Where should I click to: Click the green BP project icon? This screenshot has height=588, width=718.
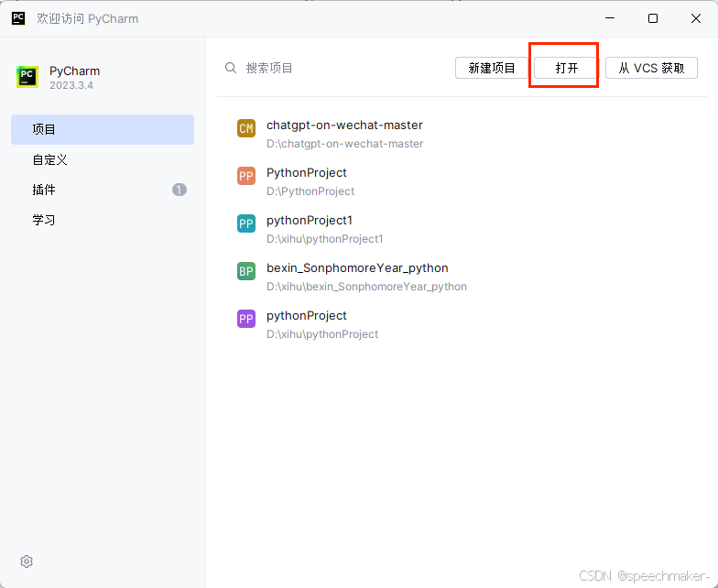click(246, 271)
